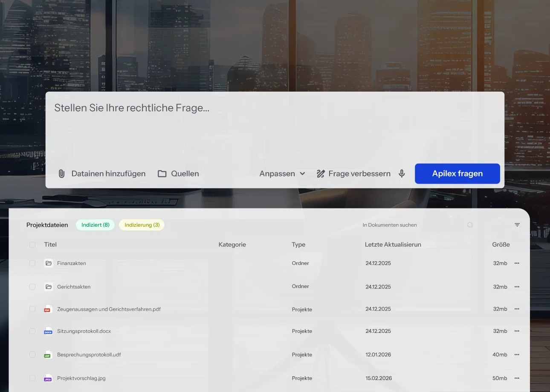Click the DOCX icon for Sitzungsprotokoll

coord(48,331)
